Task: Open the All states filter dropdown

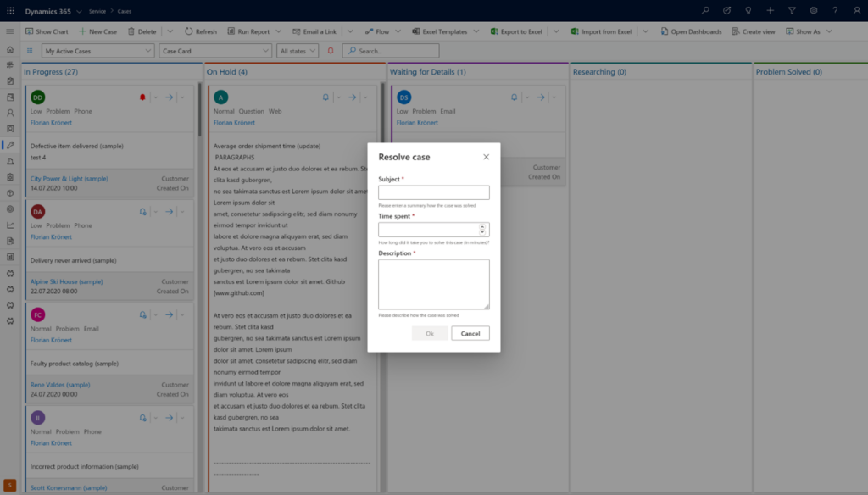Action: [x=298, y=51]
